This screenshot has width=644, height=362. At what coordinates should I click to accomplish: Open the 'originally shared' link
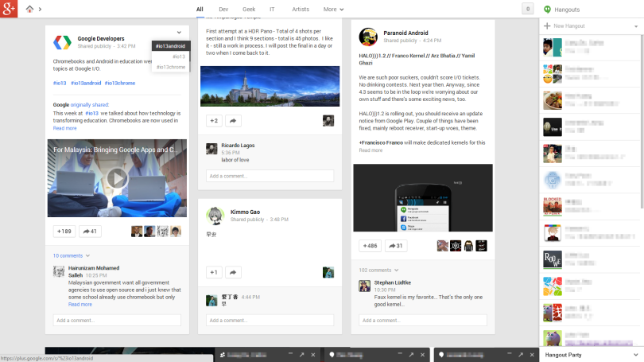tap(90, 105)
